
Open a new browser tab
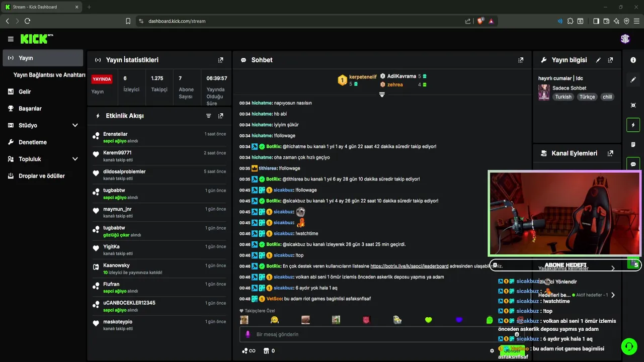(x=89, y=7)
